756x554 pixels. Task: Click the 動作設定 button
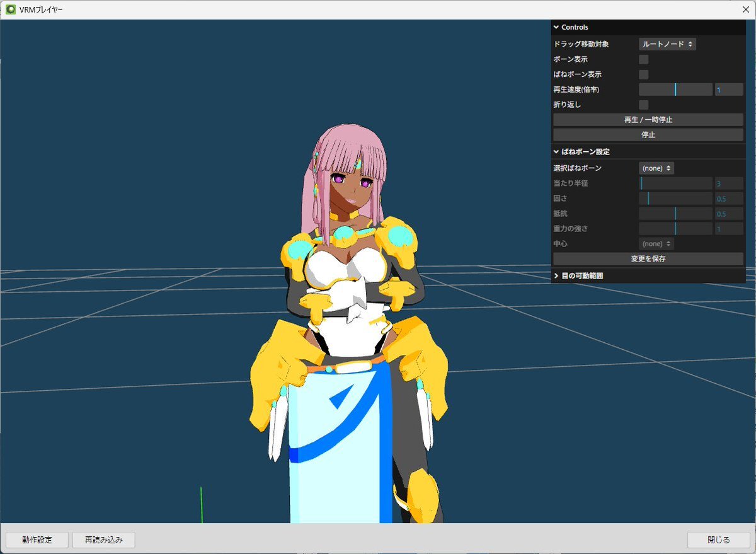[37, 540]
